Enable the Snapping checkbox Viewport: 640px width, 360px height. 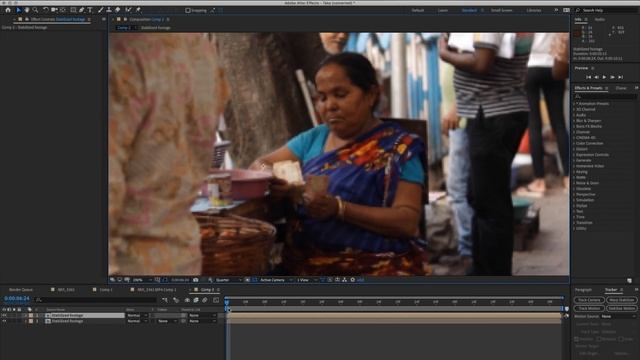(x=188, y=10)
